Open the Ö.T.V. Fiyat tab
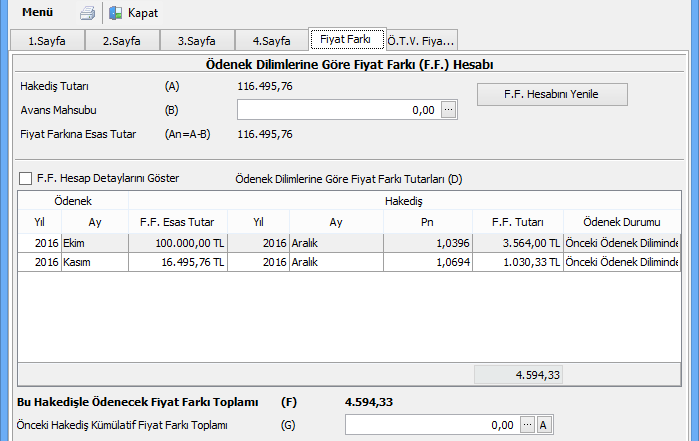This screenshot has height=441, width=699. 421,41
